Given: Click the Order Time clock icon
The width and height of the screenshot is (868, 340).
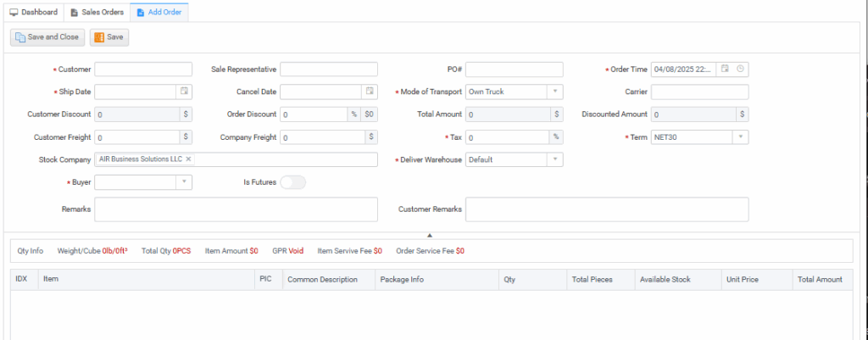Looking at the screenshot, I should pyautogui.click(x=740, y=70).
